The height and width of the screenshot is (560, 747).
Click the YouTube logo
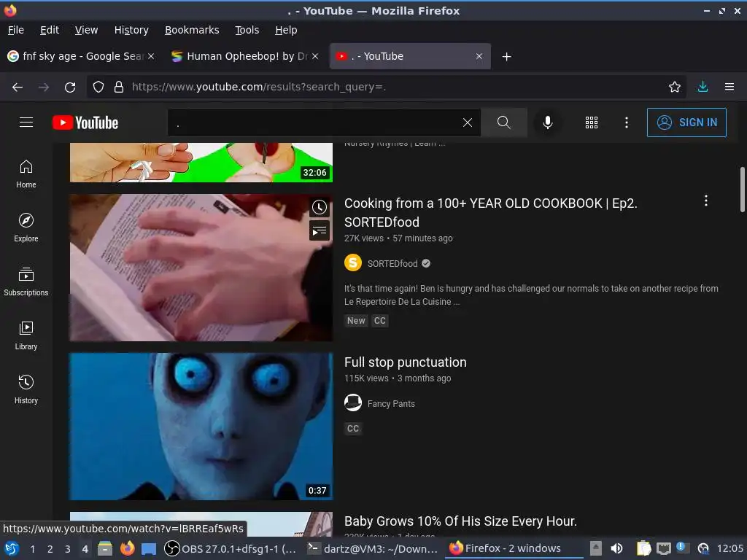click(85, 122)
